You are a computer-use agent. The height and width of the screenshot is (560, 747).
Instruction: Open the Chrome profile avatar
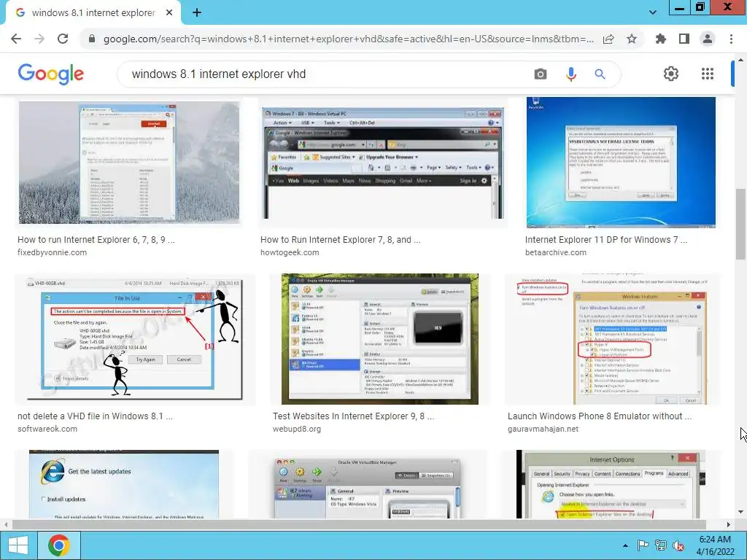(708, 39)
